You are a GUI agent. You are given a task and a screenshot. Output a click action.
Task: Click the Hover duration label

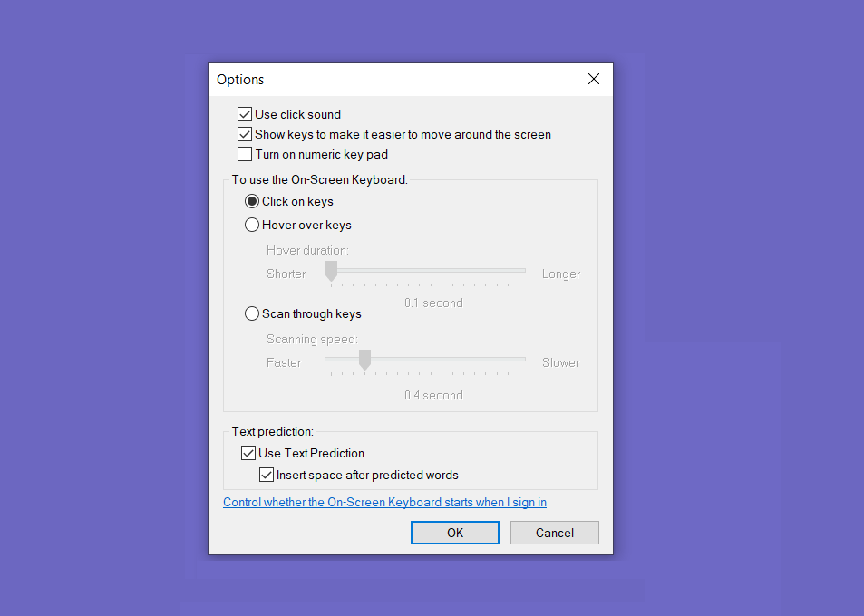click(307, 250)
